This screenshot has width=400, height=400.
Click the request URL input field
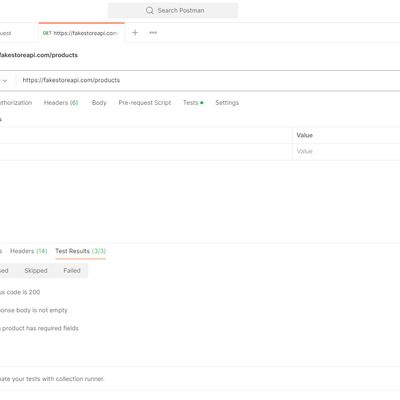[x=208, y=80]
